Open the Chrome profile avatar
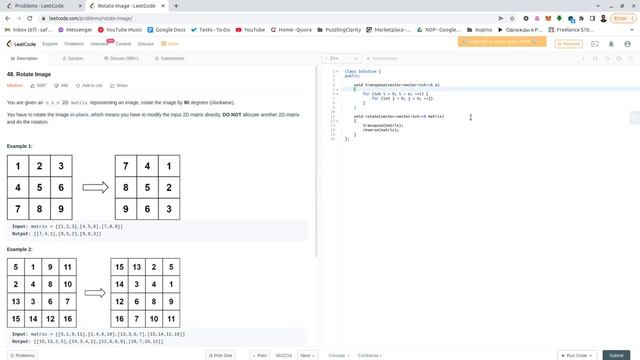 [603, 18]
